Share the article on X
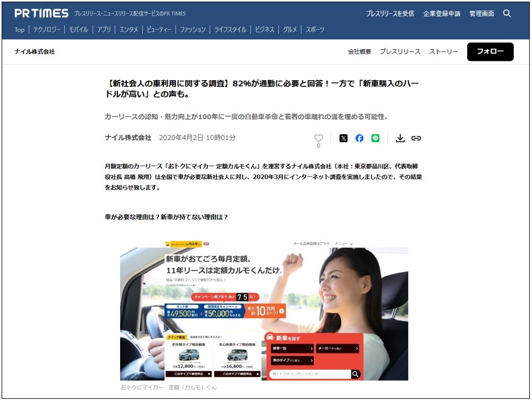Viewport: 532px width, 401px height. (343, 138)
